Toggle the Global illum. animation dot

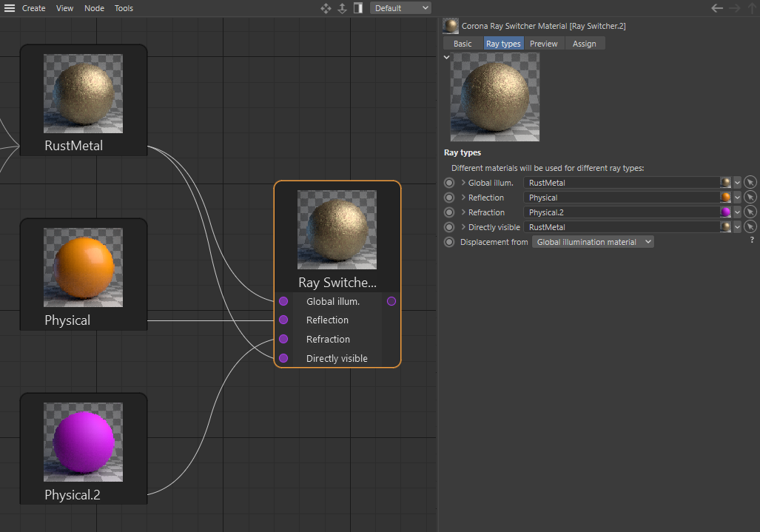[449, 183]
